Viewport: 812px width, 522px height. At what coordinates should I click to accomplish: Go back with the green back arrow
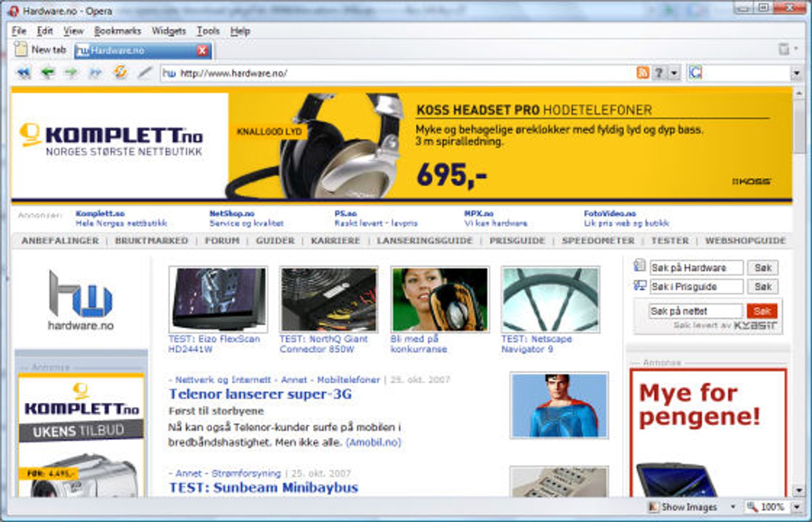[48, 73]
